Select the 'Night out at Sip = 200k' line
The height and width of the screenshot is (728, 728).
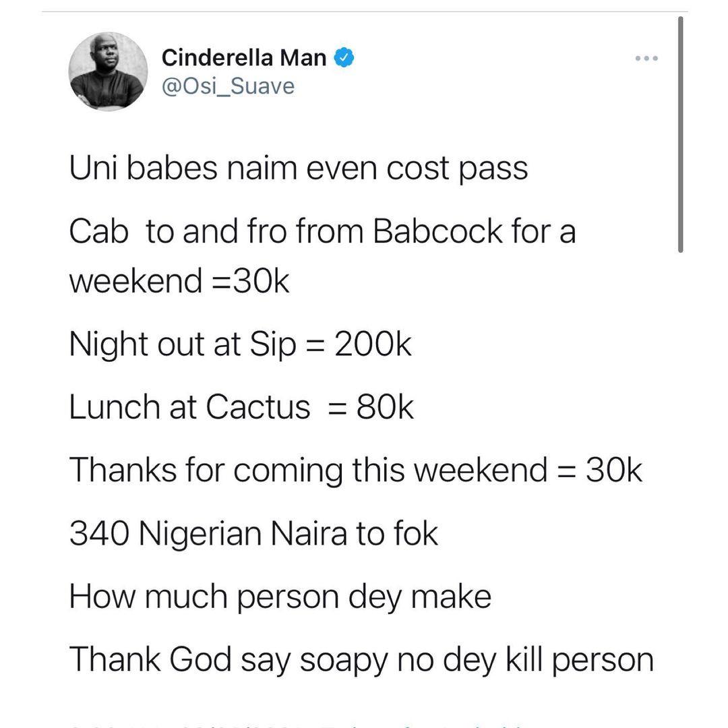click(240, 345)
